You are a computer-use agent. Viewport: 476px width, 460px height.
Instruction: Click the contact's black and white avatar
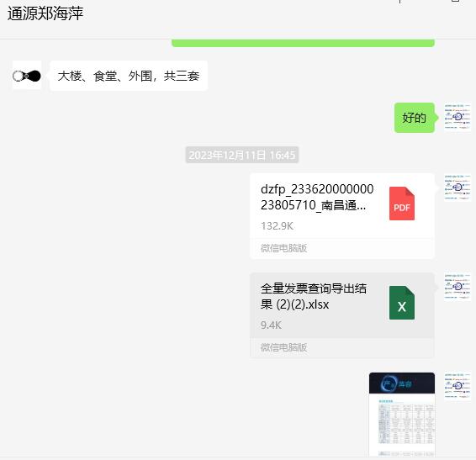coord(27,76)
